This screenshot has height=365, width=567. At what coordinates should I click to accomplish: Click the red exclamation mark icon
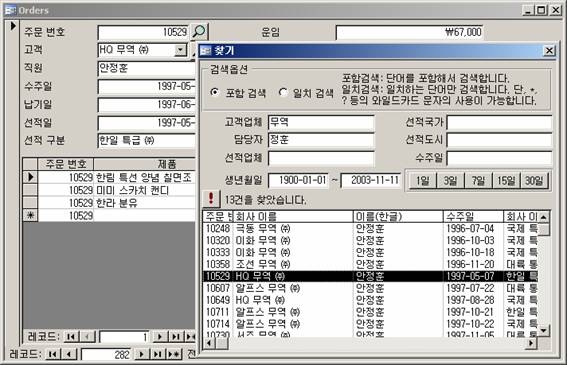211,199
